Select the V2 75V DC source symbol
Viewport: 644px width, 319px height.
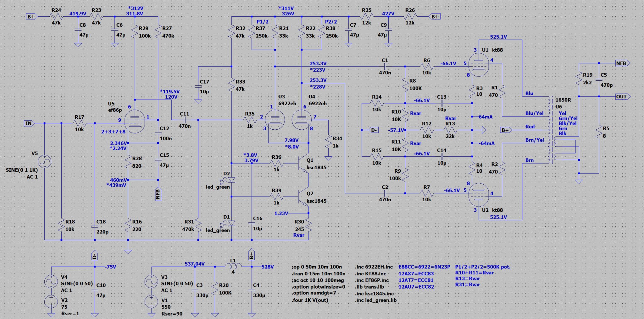click(x=51, y=302)
